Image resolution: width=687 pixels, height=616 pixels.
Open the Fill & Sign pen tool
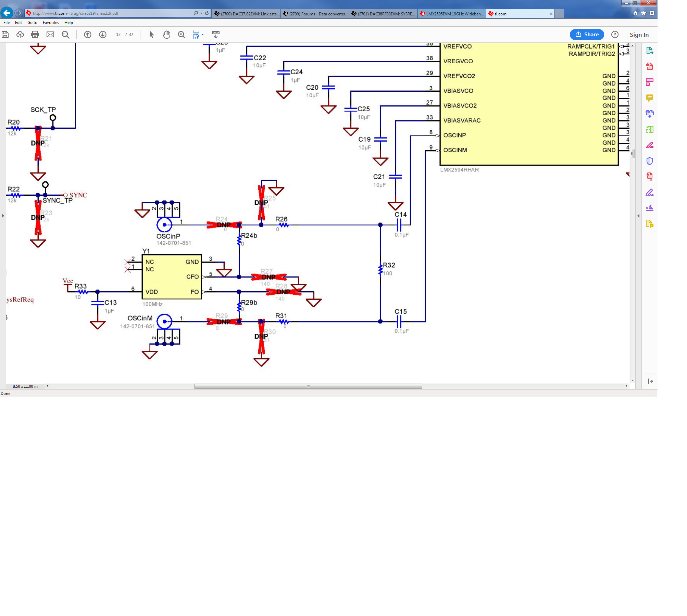point(649,193)
